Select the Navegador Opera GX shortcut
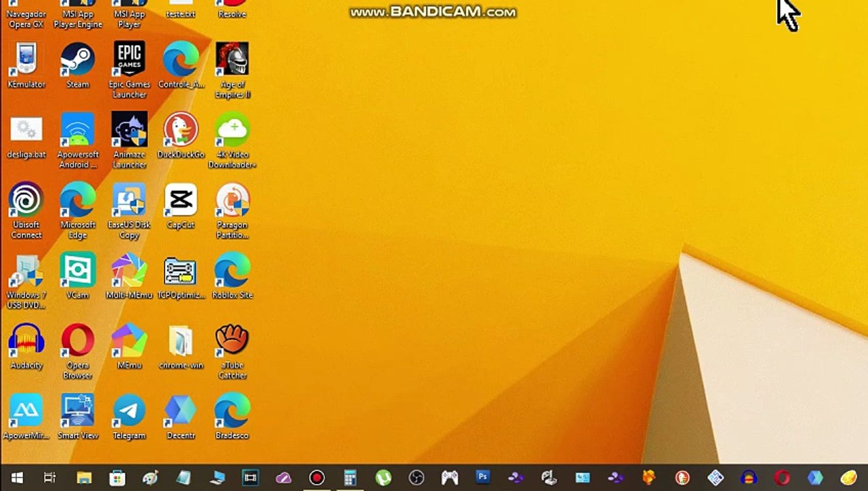 (x=26, y=14)
